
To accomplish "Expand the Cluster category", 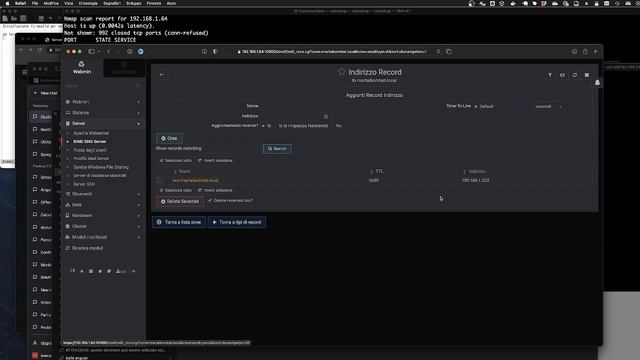I will [x=103, y=226].
